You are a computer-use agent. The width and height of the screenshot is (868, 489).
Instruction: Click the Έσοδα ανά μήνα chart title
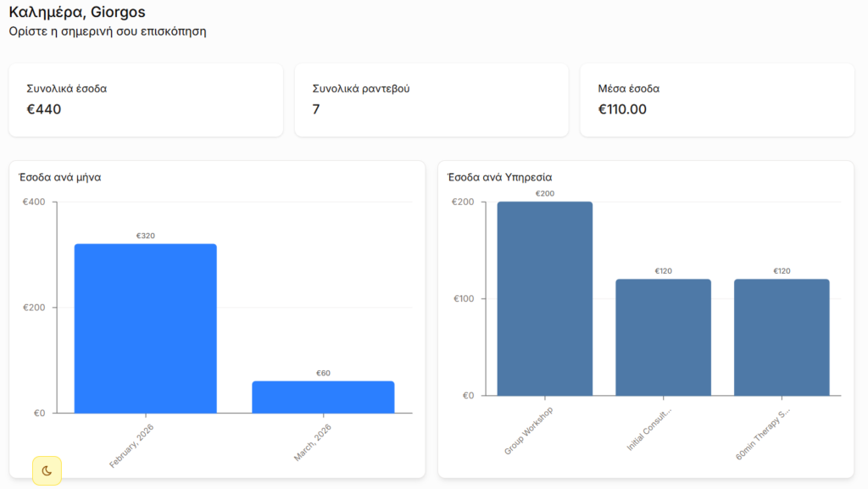(x=60, y=177)
